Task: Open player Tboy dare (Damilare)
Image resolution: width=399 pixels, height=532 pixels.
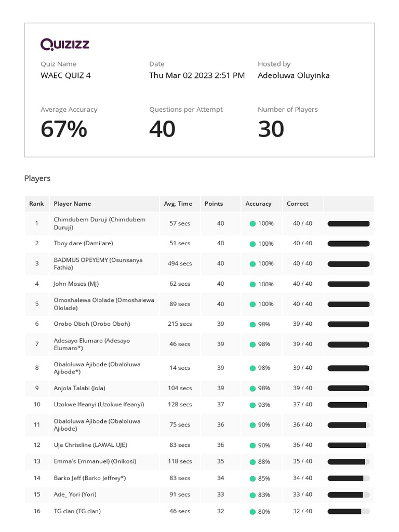Action: (83, 243)
